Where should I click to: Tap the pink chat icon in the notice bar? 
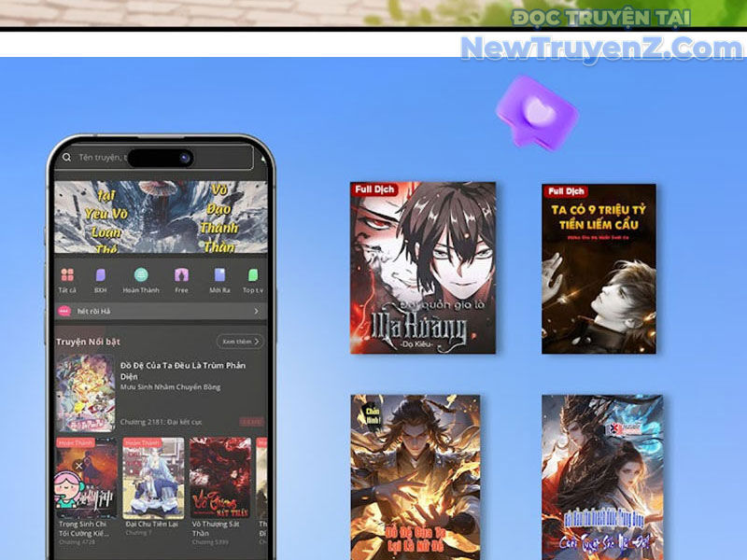[65, 311]
